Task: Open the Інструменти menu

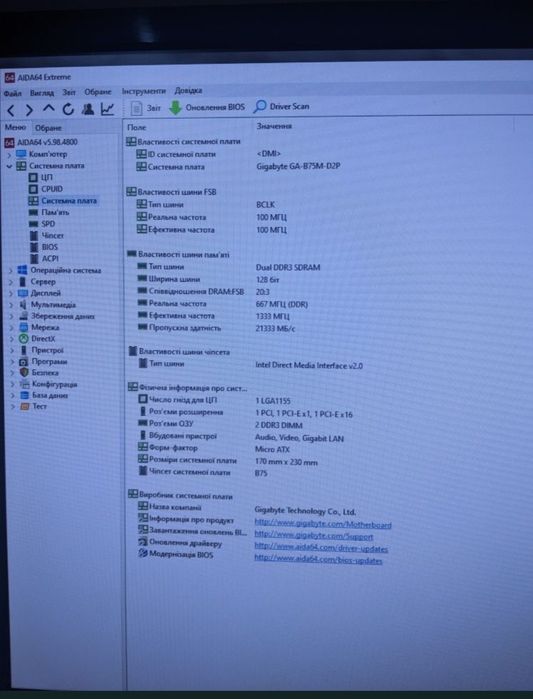Action: click(x=144, y=91)
